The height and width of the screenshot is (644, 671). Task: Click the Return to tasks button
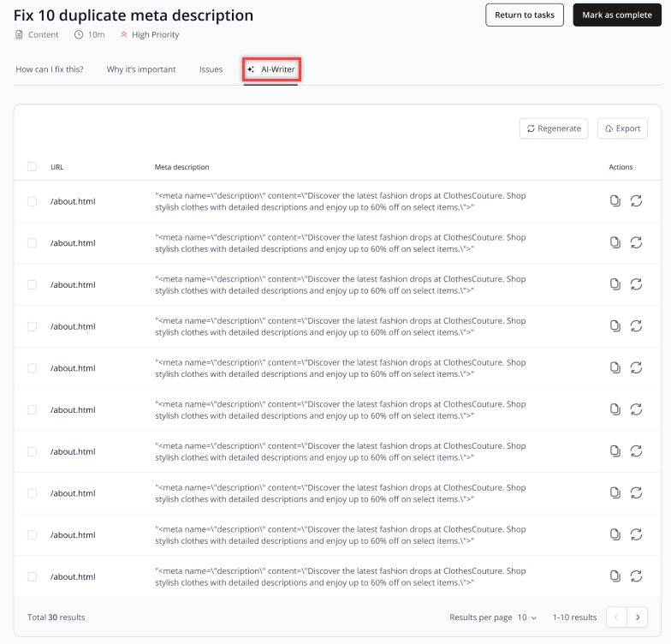[525, 15]
